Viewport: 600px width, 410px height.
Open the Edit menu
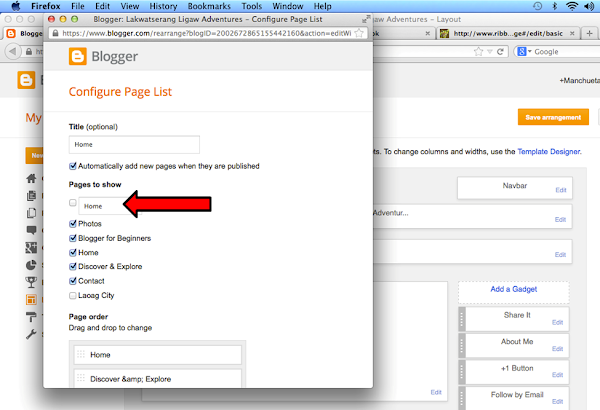point(103,6)
